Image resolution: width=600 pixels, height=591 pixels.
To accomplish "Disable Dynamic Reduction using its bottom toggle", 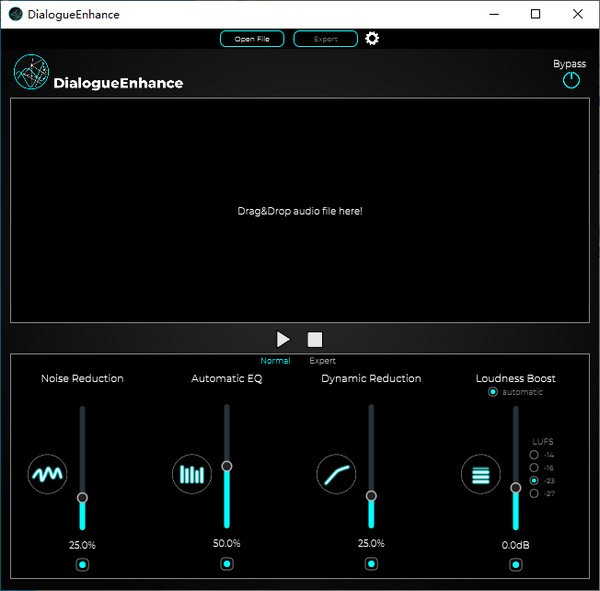I will coord(371,565).
